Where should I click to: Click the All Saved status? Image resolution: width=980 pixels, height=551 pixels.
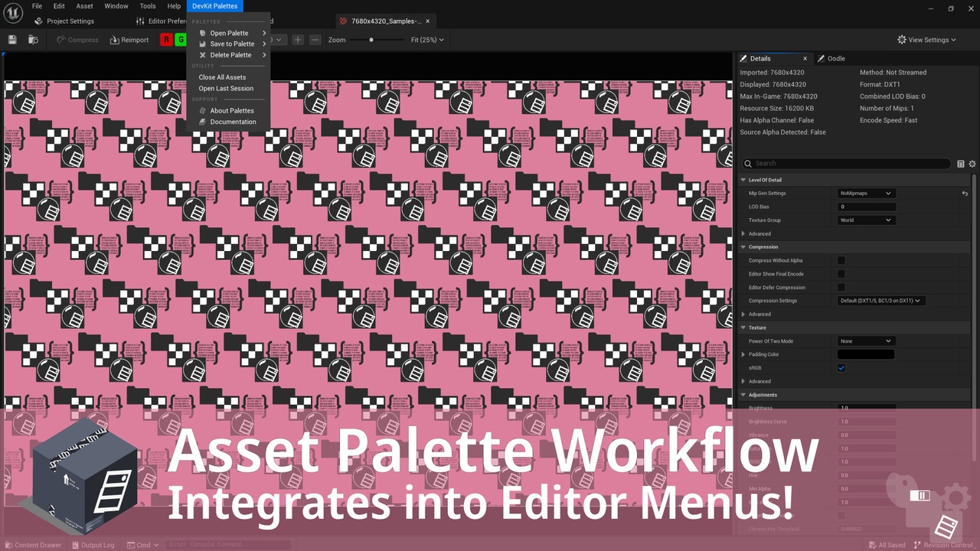coord(886,545)
